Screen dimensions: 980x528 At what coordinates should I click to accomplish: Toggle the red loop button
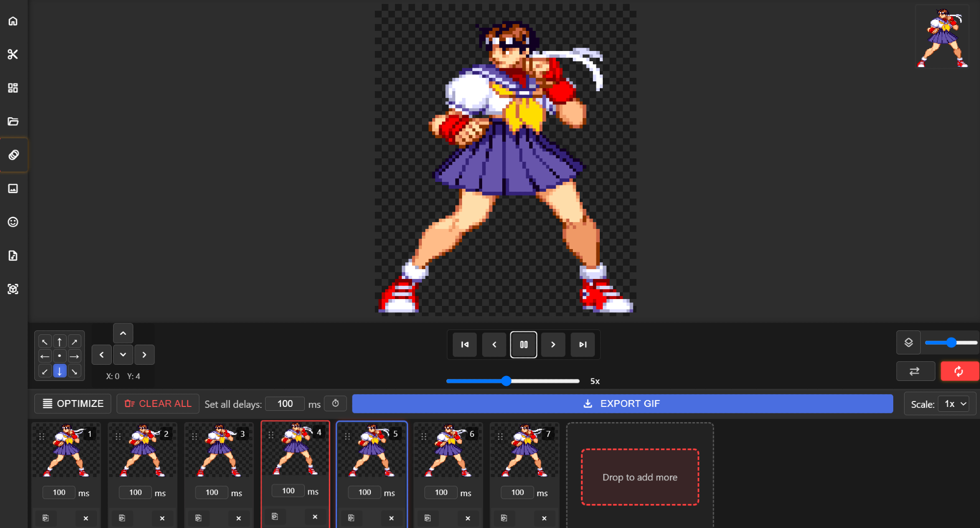click(x=959, y=371)
